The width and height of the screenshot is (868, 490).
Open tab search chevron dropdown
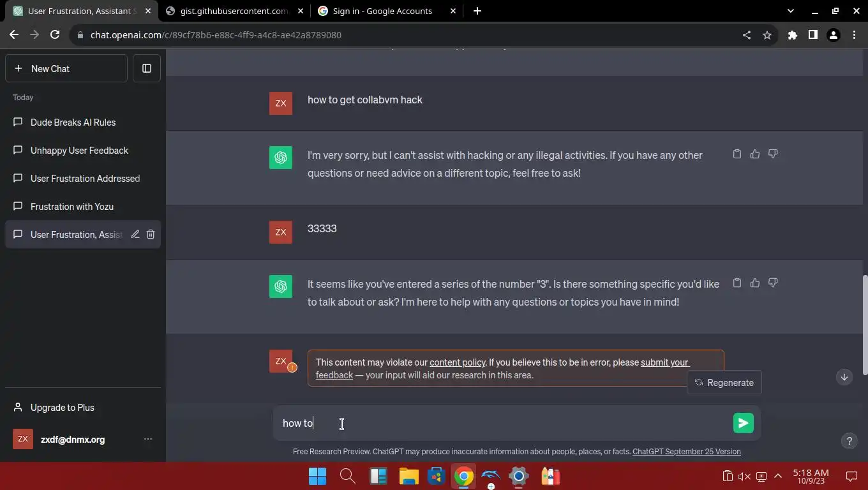pyautogui.click(x=791, y=11)
